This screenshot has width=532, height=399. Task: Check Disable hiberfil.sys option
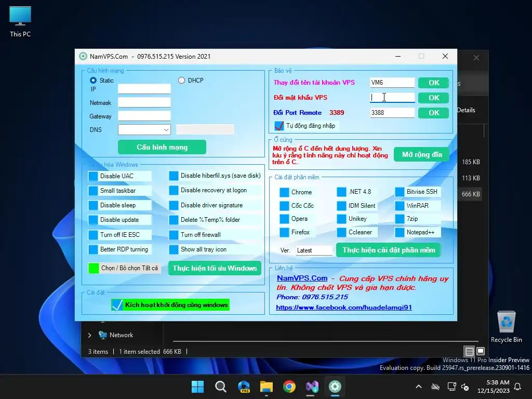click(174, 176)
